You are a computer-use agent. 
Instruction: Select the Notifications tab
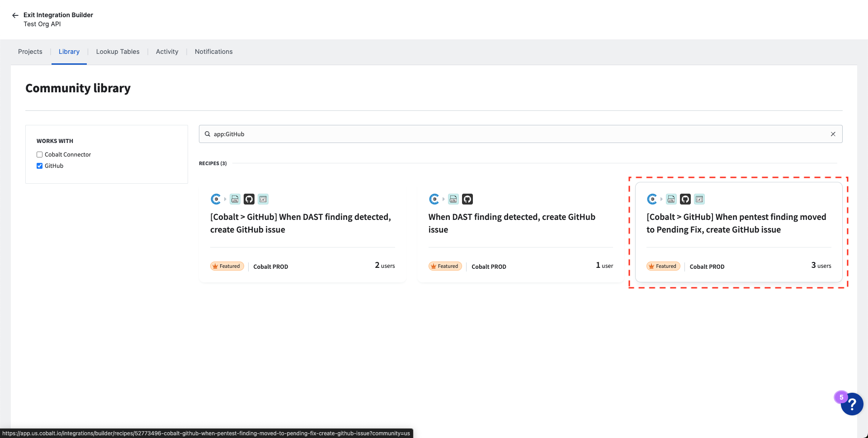[214, 52]
